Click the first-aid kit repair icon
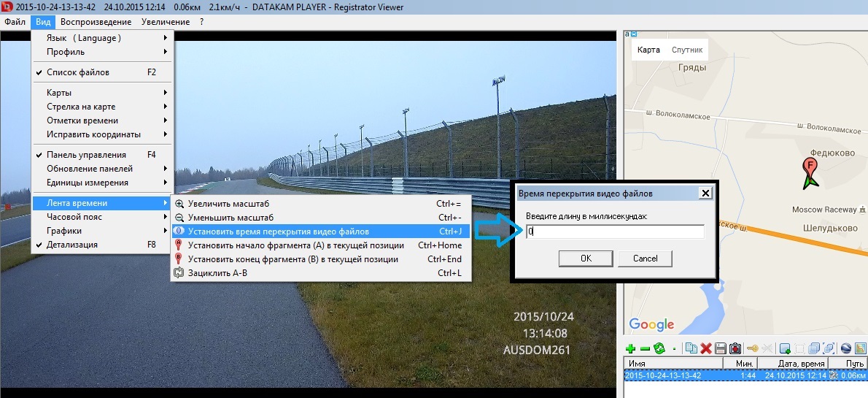 pyautogui.click(x=735, y=348)
